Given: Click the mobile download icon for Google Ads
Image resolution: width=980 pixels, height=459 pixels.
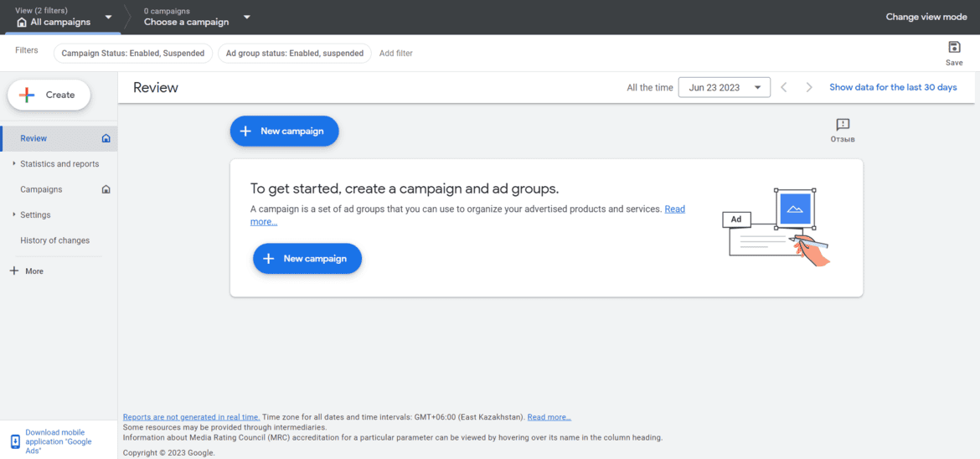Looking at the screenshot, I should pos(16,441).
